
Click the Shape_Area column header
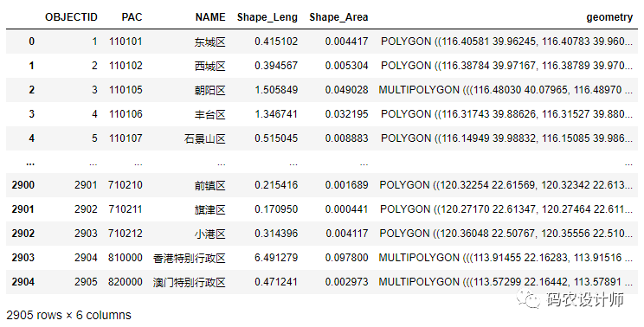338,17
